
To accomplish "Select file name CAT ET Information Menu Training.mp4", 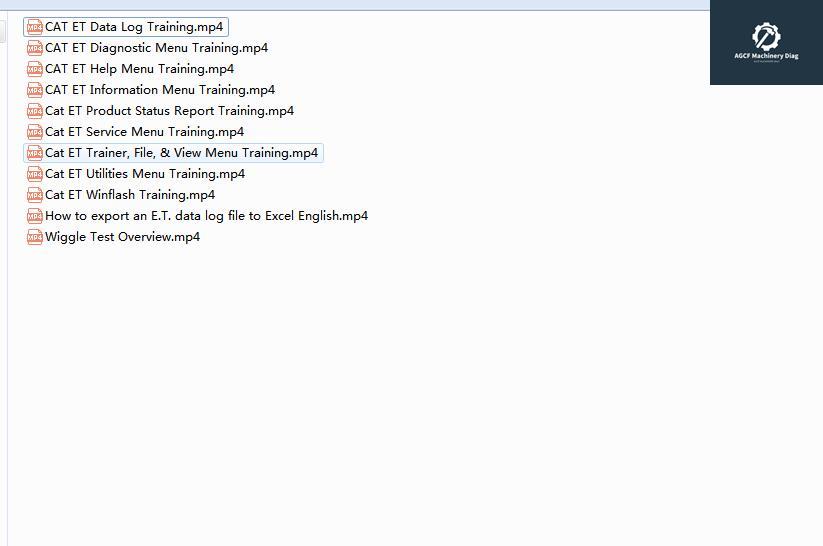I will (160, 90).
